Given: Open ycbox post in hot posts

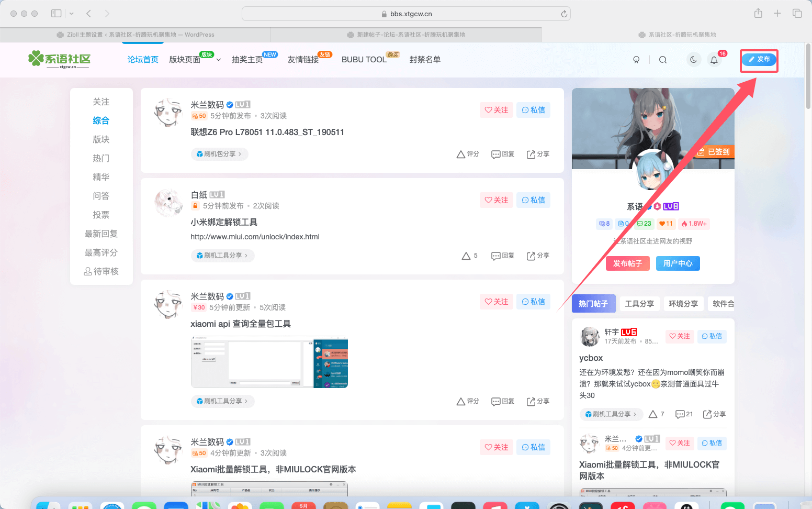Looking at the screenshot, I should pos(591,358).
